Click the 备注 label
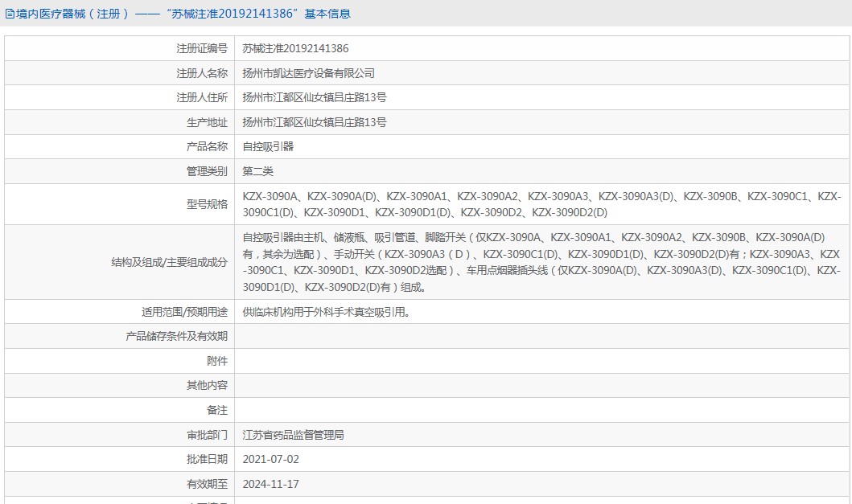Screen dimensions: 852x504 point(217,411)
